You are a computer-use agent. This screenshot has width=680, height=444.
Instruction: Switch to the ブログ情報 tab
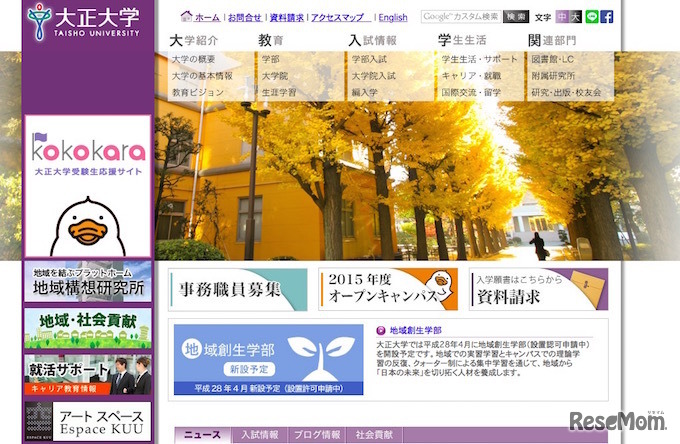click(317, 435)
